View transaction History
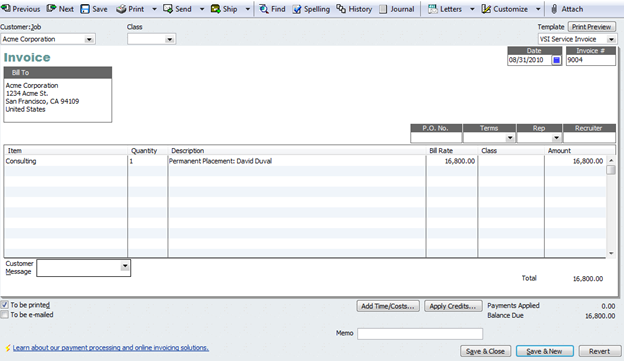The height and width of the screenshot is (361, 624). (x=354, y=9)
